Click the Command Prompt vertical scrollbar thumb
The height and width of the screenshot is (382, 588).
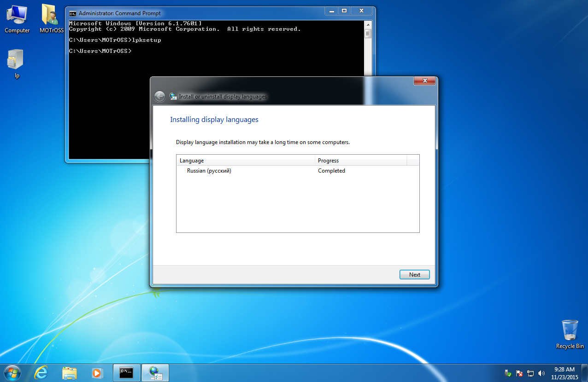click(x=368, y=34)
